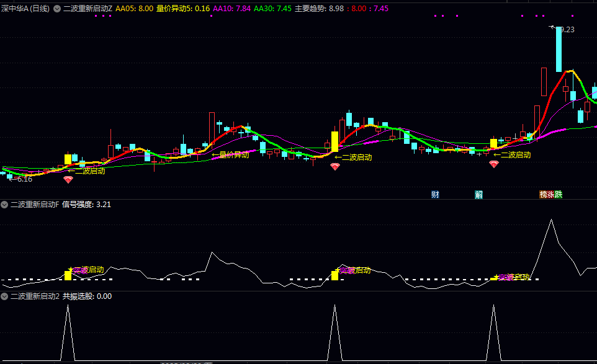Click the red 涨 badge
Screen dimensions: 597x364
coord(551,195)
